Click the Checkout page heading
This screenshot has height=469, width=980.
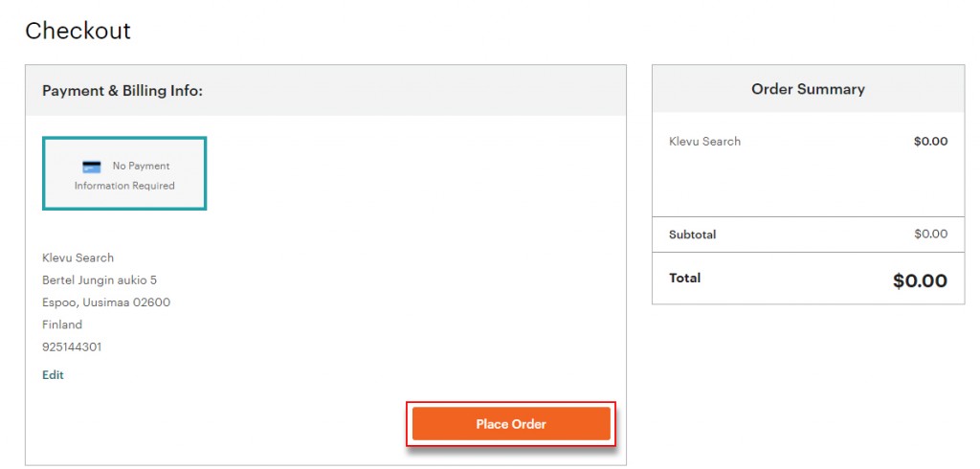[x=78, y=31]
